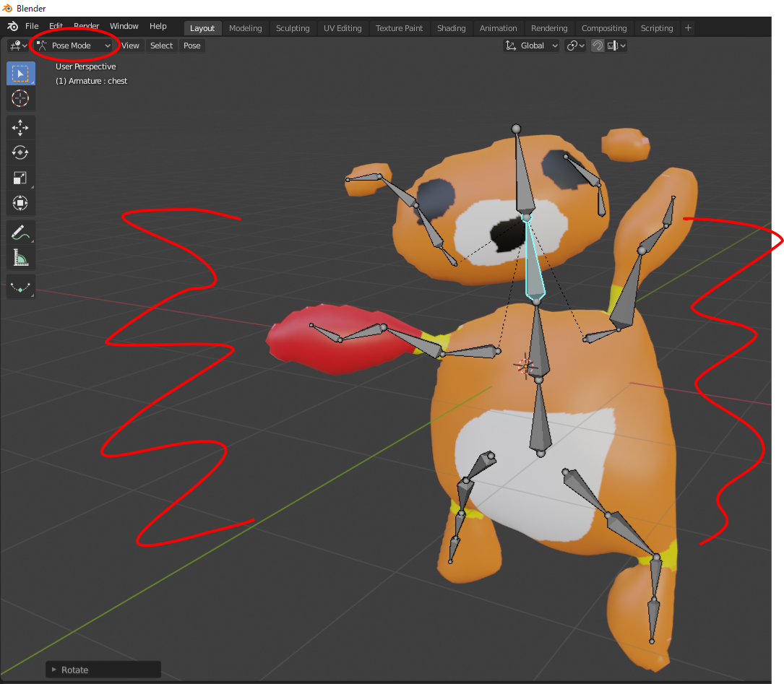This screenshot has height=684, width=784.
Task: Click the head bone above the chest
Action: pyautogui.click(x=522, y=180)
